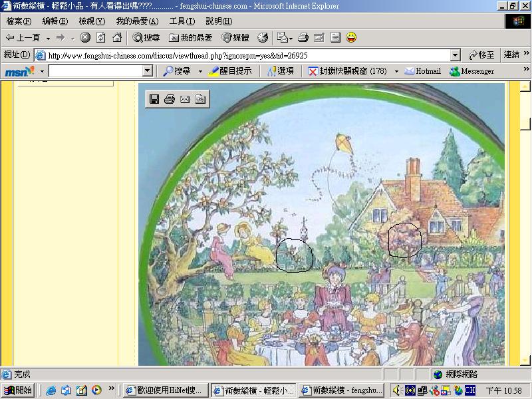Open Messenger from the MSN toolbar

click(471, 71)
